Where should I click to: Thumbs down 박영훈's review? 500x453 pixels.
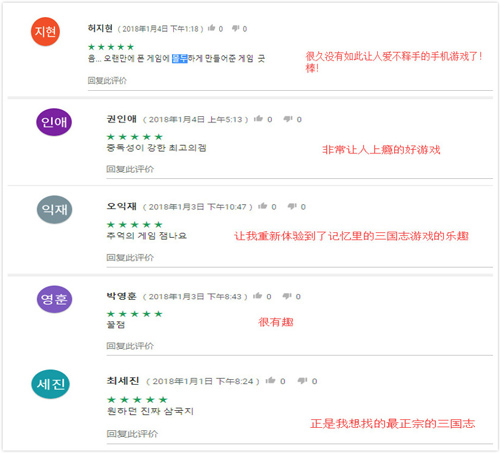287,296
